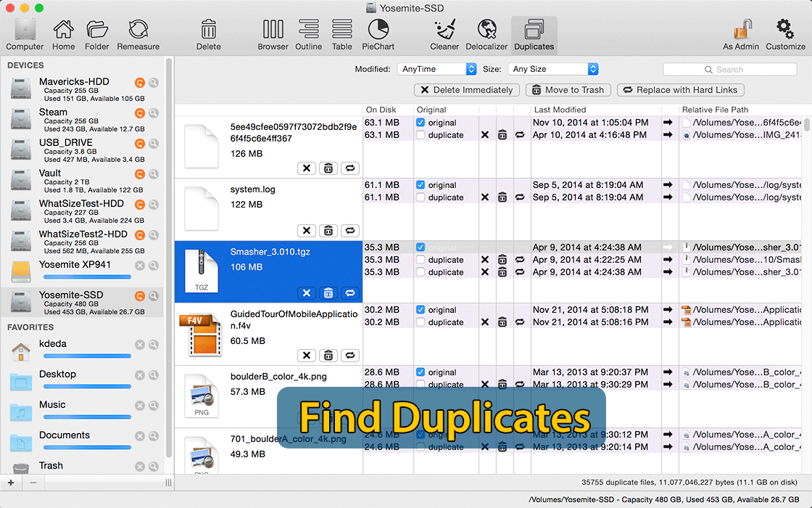The height and width of the screenshot is (508, 812).
Task: Open the PieChart view
Action: (x=378, y=33)
